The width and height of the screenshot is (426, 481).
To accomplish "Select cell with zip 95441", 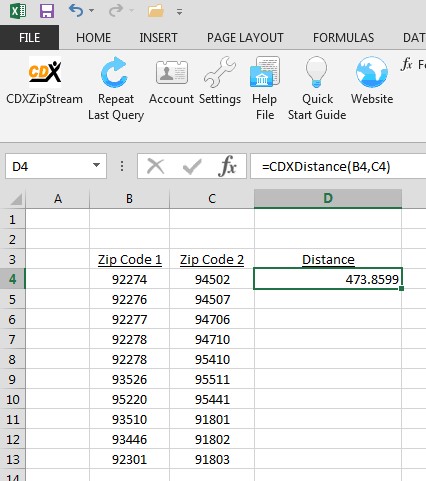I will coord(212,399).
